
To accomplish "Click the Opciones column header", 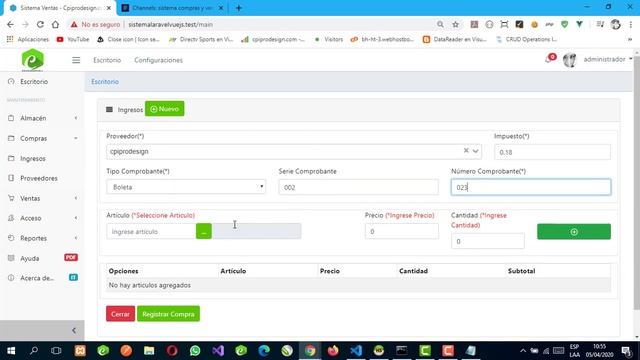I will [x=123, y=271].
